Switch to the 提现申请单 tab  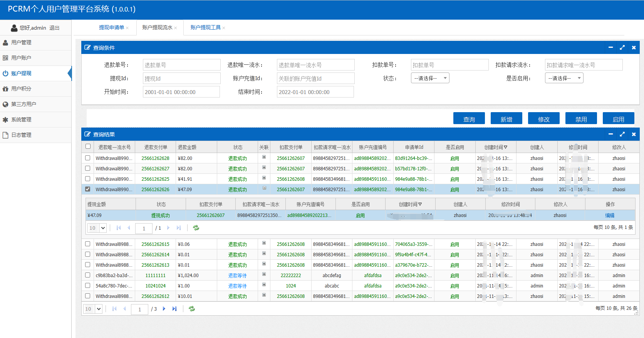pos(111,27)
